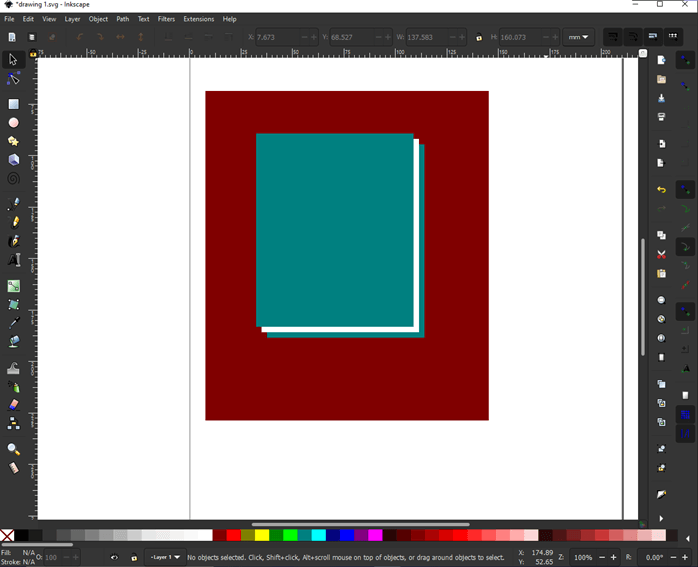Toggle layer visibility eye in status bar

point(114,558)
